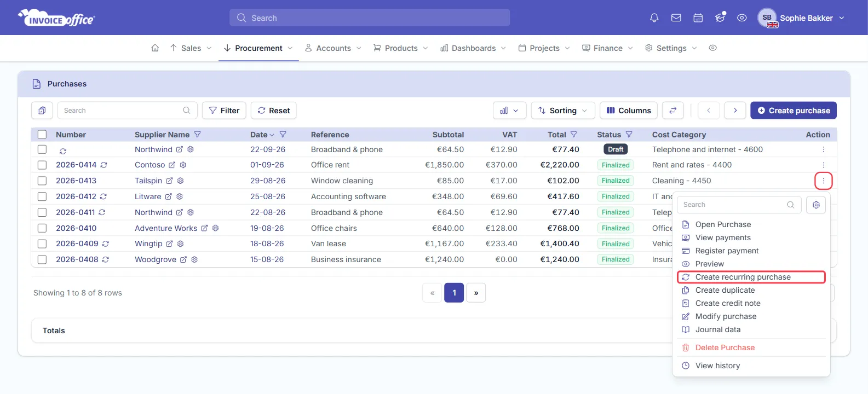Click the Reset button

(x=274, y=111)
